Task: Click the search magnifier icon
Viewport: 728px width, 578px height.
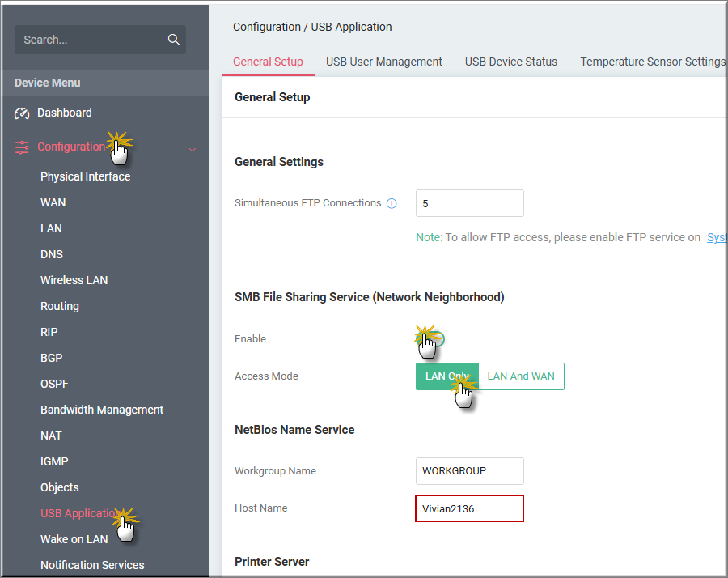Action: click(x=173, y=40)
